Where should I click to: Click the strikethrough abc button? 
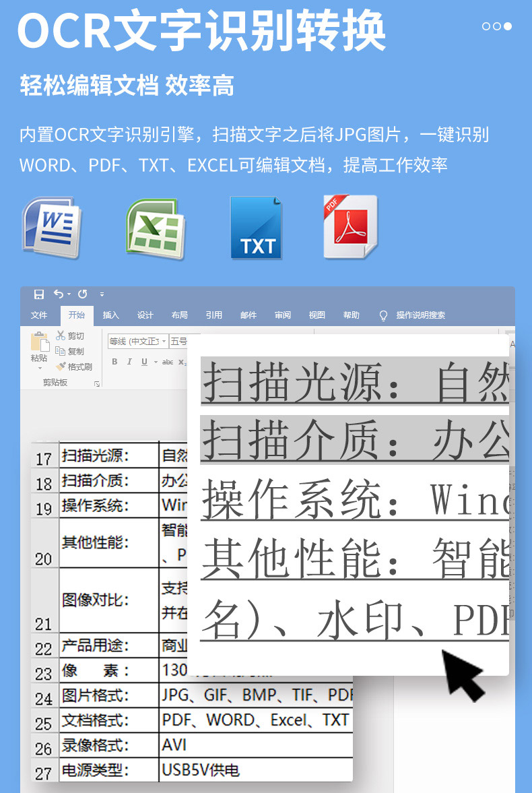(x=168, y=362)
